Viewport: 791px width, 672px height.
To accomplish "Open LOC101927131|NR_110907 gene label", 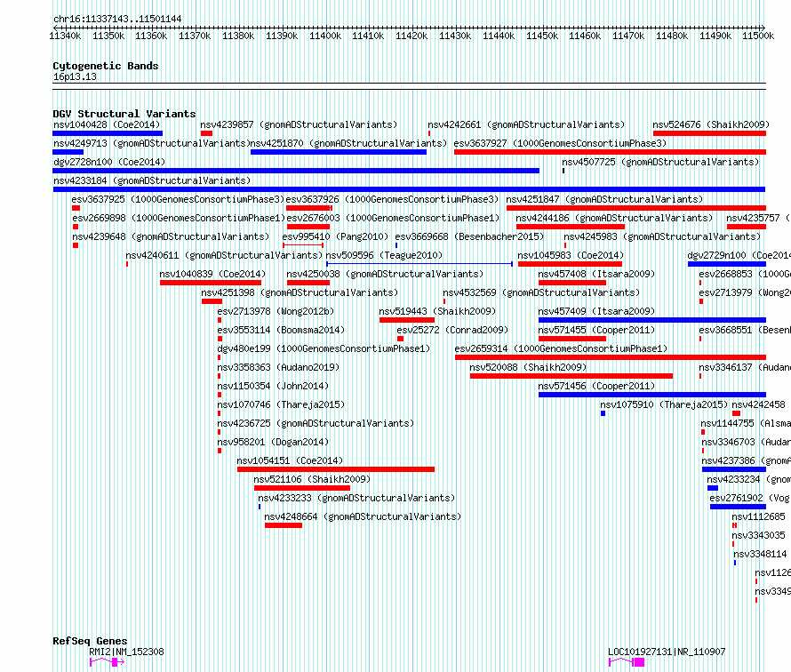I will tap(667, 652).
